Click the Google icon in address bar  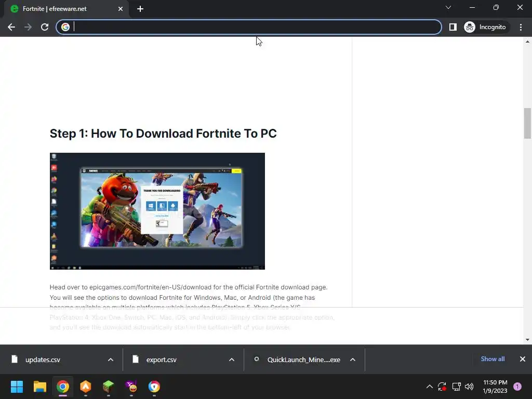pos(65,27)
